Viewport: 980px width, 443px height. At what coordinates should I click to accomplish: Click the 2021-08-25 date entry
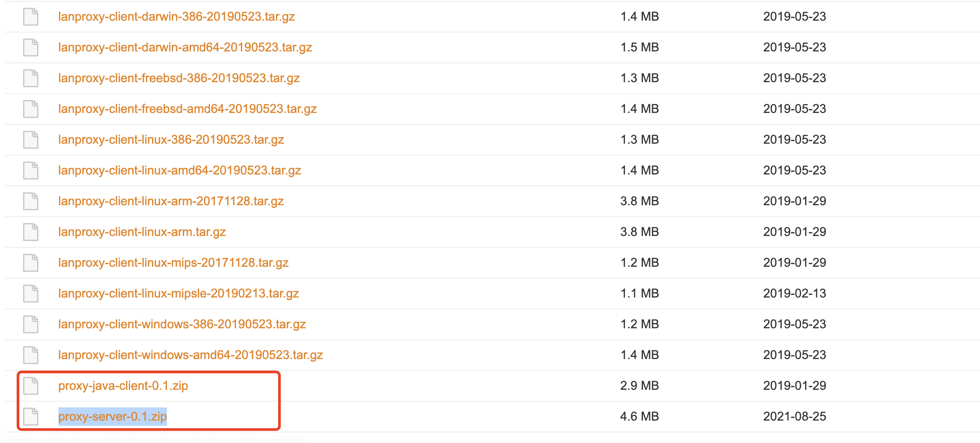tap(795, 417)
